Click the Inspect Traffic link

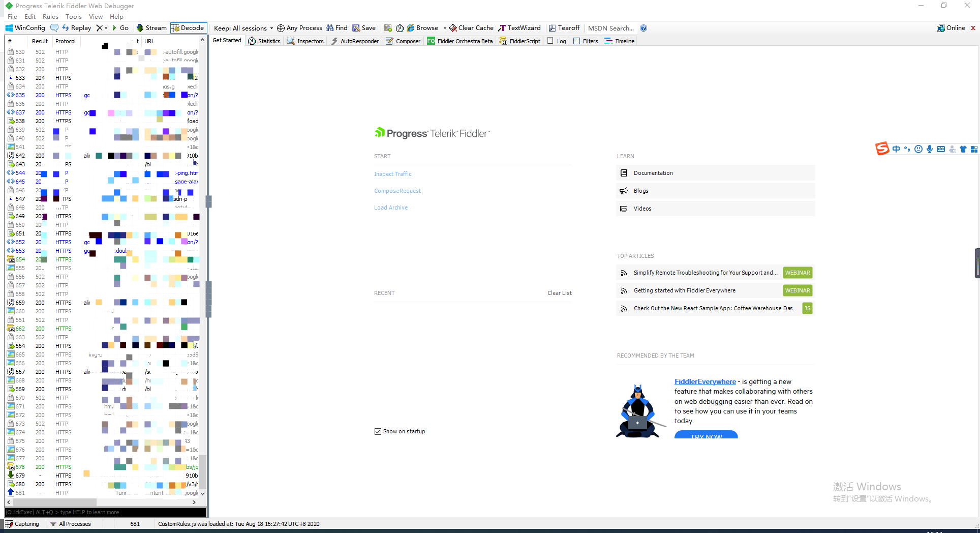(393, 174)
